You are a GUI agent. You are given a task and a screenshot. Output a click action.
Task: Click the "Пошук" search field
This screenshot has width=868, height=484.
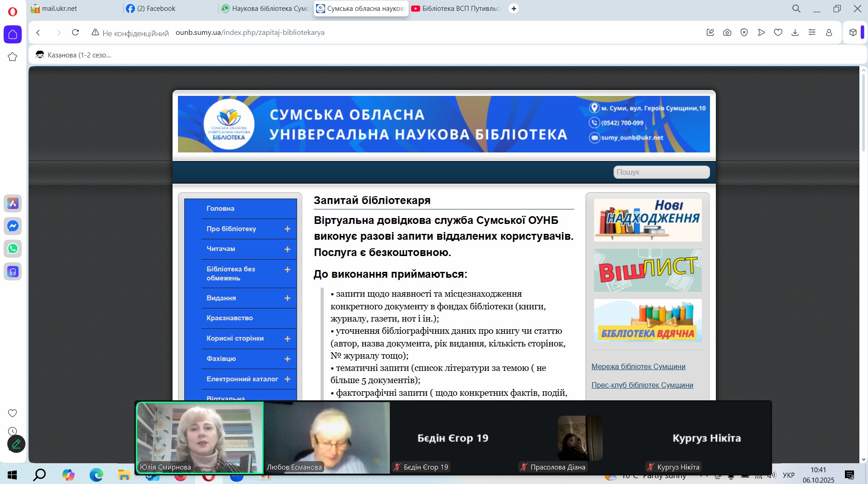(x=661, y=172)
